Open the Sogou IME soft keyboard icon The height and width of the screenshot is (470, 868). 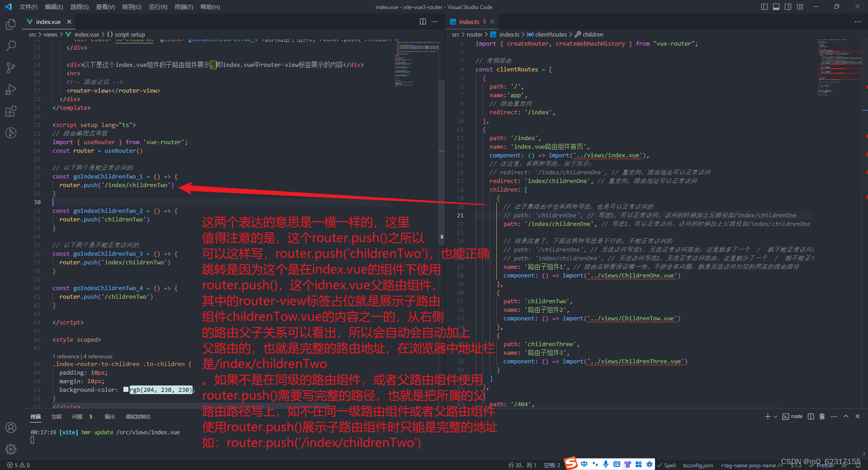click(617, 464)
